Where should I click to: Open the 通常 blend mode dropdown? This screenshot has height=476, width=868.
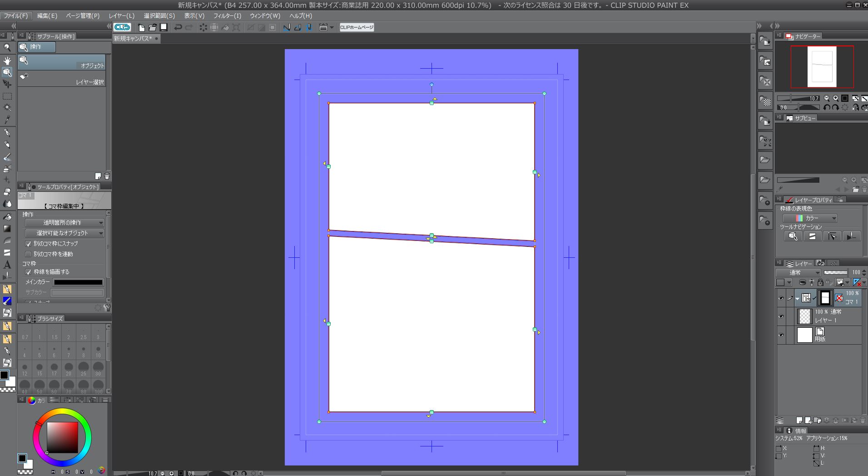[798, 273]
